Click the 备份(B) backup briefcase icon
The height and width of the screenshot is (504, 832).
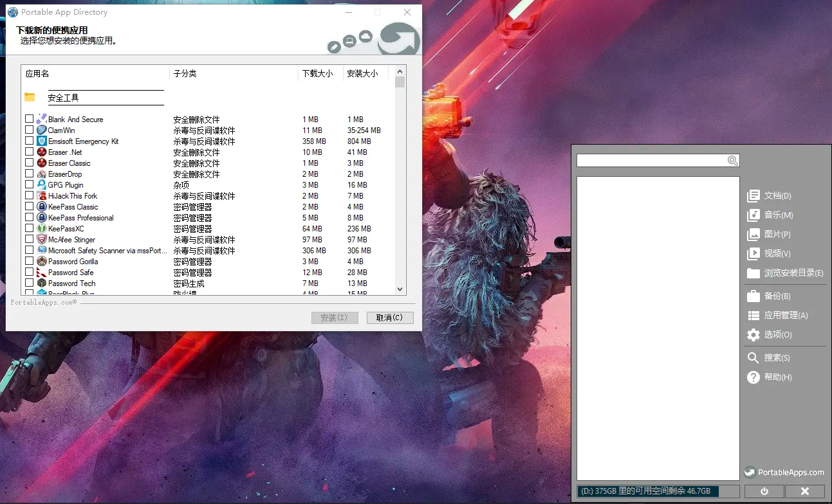click(753, 296)
